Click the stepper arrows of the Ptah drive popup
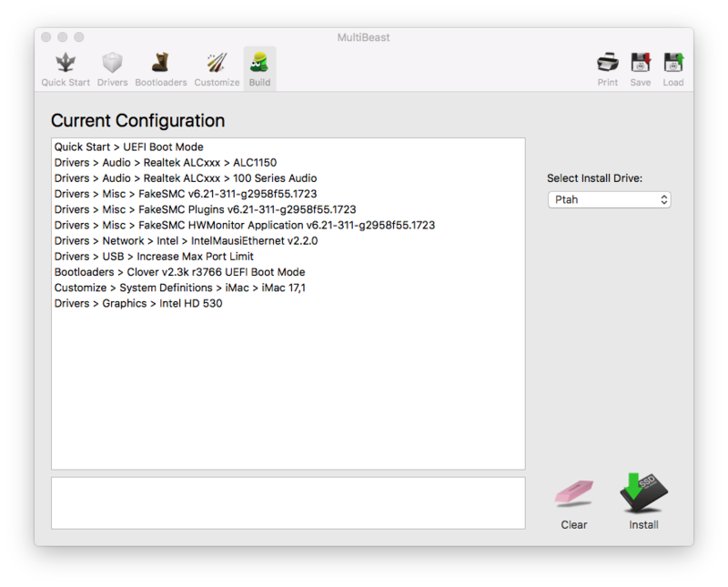This screenshot has width=728, height=587. coord(664,199)
